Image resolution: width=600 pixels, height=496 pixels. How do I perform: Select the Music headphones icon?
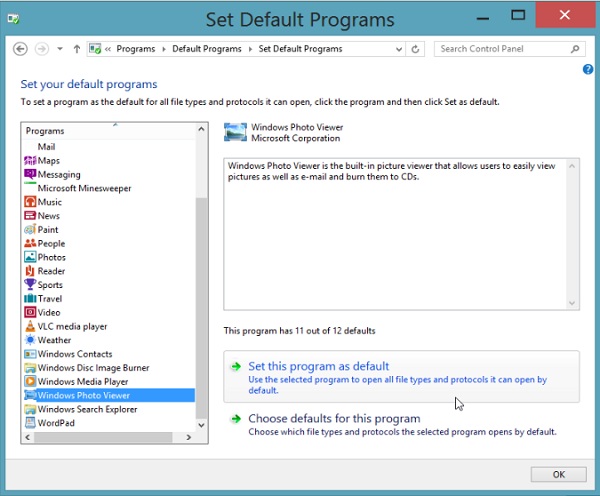30,202
